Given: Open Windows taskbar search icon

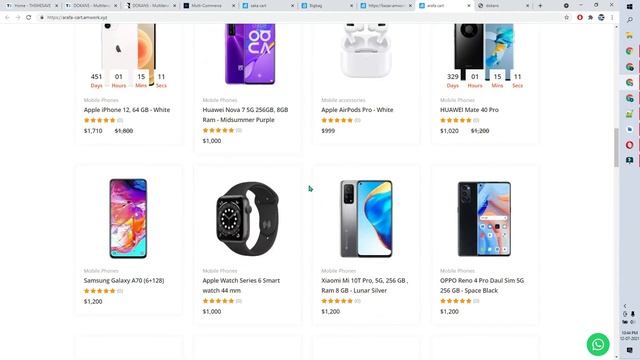Looking at the screenshot, I should coord(629,20).
